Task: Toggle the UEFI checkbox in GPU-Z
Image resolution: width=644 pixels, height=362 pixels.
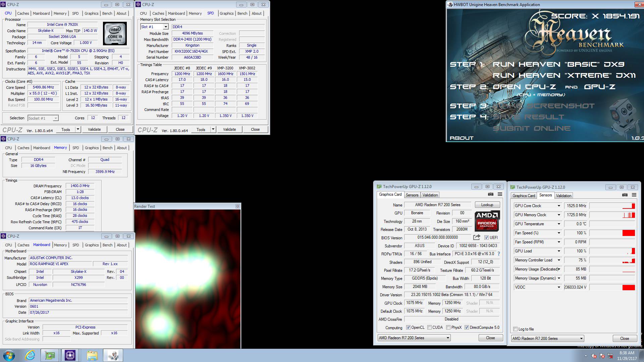Action: click(x=486, y=237)
